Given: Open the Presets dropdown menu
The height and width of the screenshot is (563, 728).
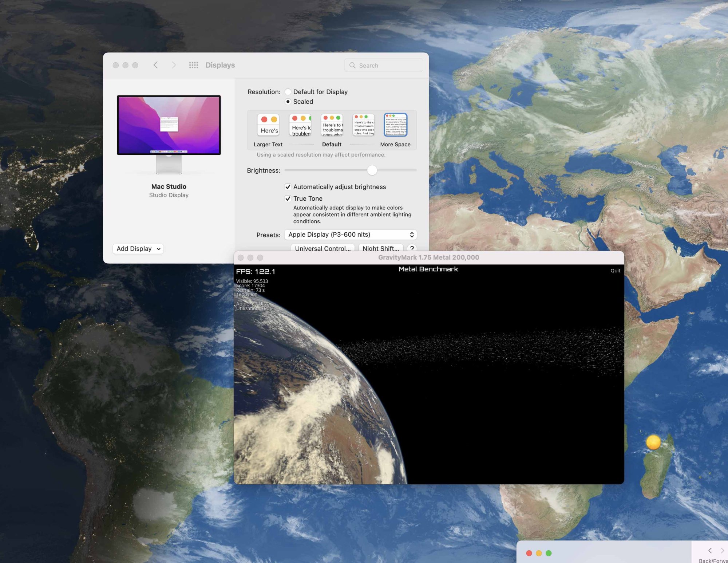Looking at the screenshot, I should [x=350, y=235].
